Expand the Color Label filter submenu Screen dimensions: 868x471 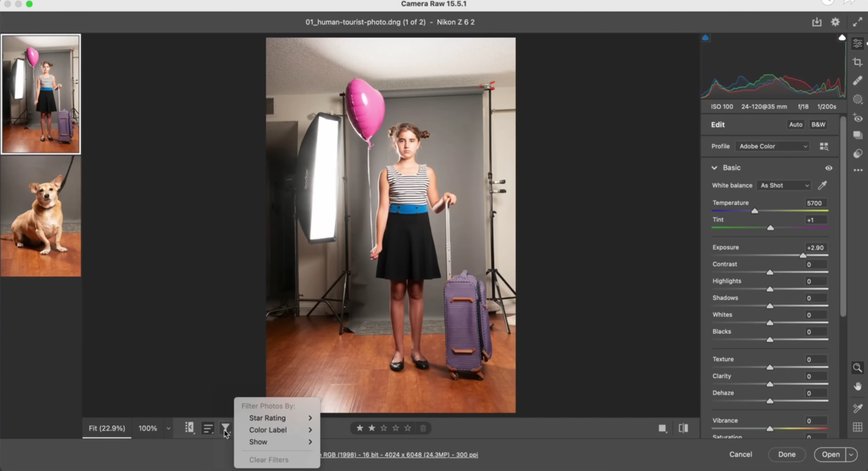[x=268, y=430]
